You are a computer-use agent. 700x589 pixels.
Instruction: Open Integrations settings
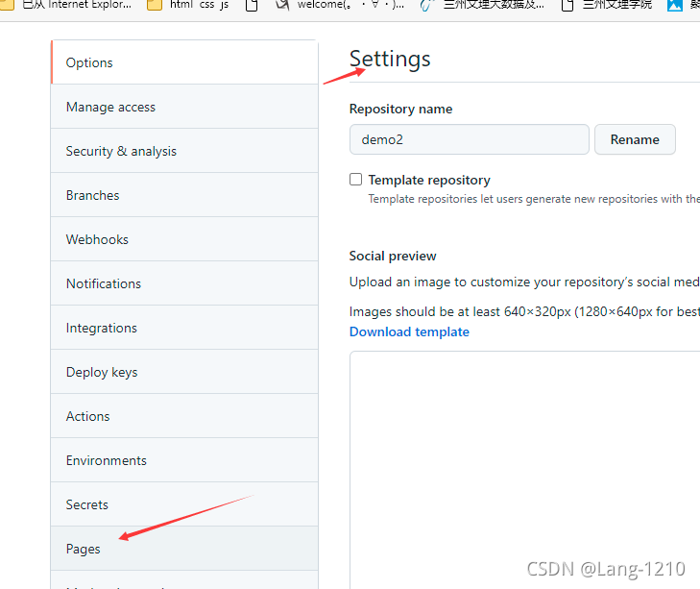(184, 328)
